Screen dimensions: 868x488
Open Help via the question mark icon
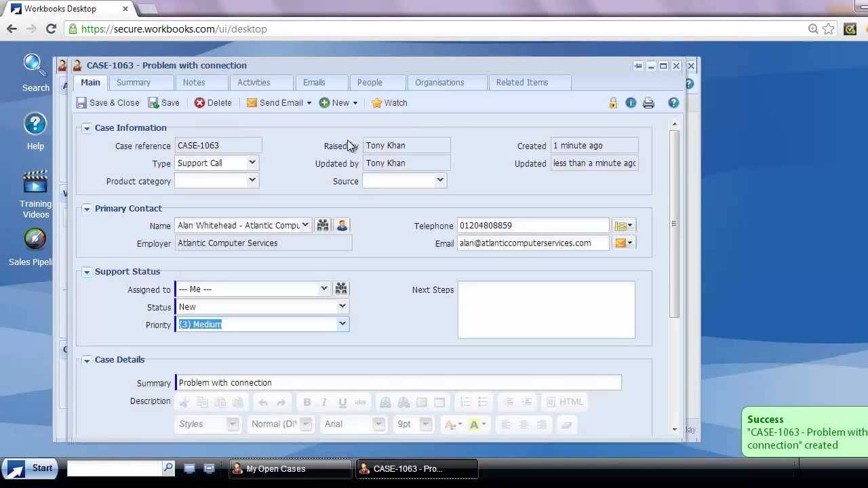[x=673, y=102]
